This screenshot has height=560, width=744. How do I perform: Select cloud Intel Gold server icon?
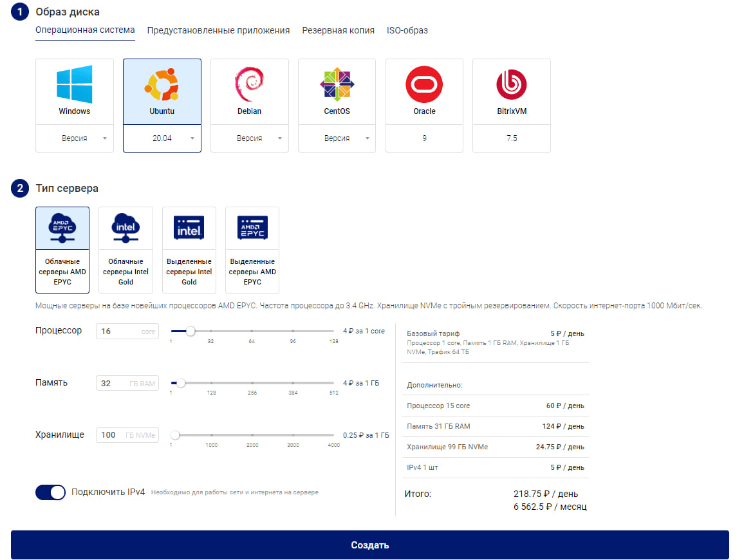pos(126,229)
